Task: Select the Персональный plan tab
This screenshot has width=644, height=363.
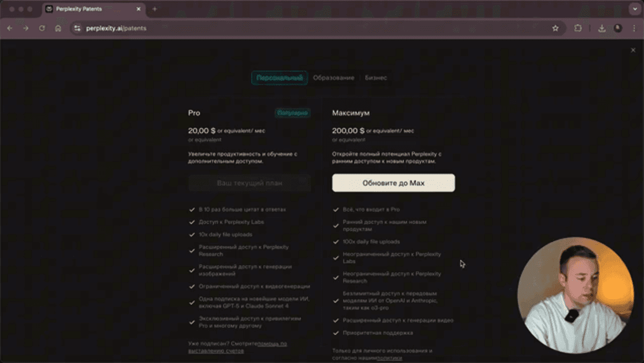Action: (x=279, y=78)
